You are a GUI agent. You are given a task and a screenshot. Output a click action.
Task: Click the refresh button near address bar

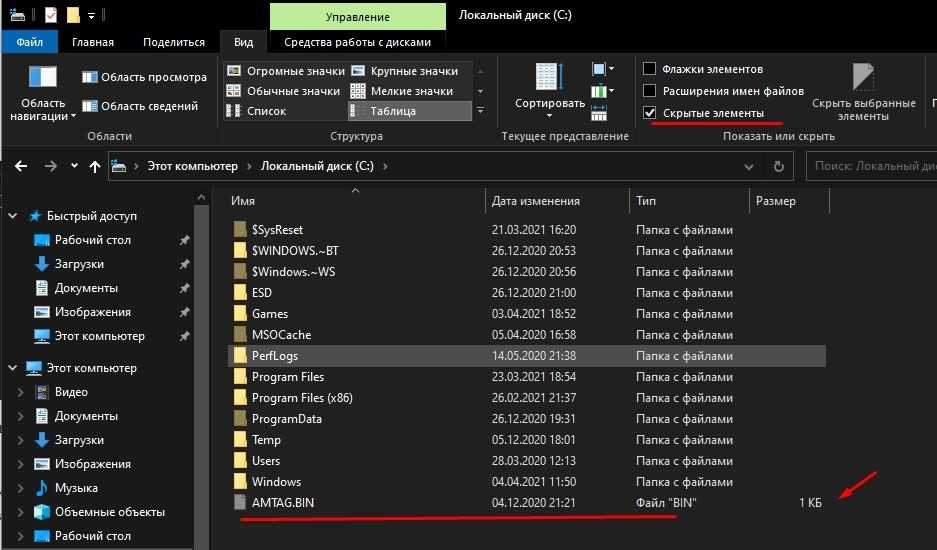[x=780, y=166]
